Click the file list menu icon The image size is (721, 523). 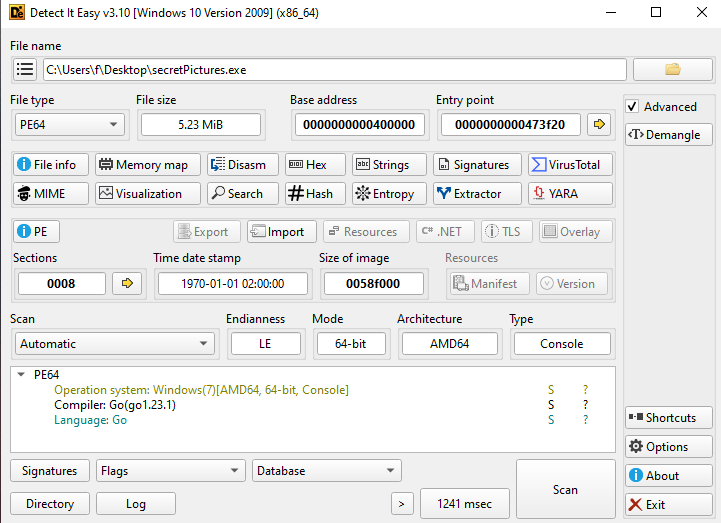25,69
